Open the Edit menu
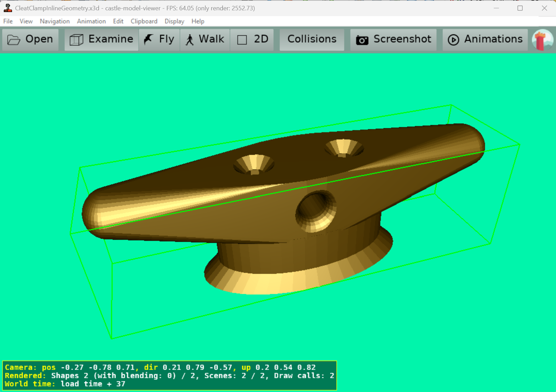Image resolution: width=556 pixels, height=392 pixels. [118, 21]
